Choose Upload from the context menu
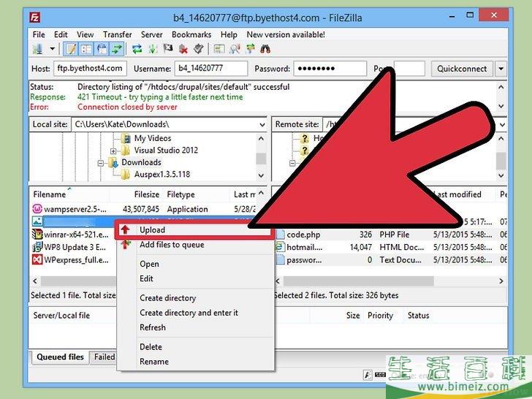Image resolution: width=532 pixels, height=399 pixels. tap(195, 229)
